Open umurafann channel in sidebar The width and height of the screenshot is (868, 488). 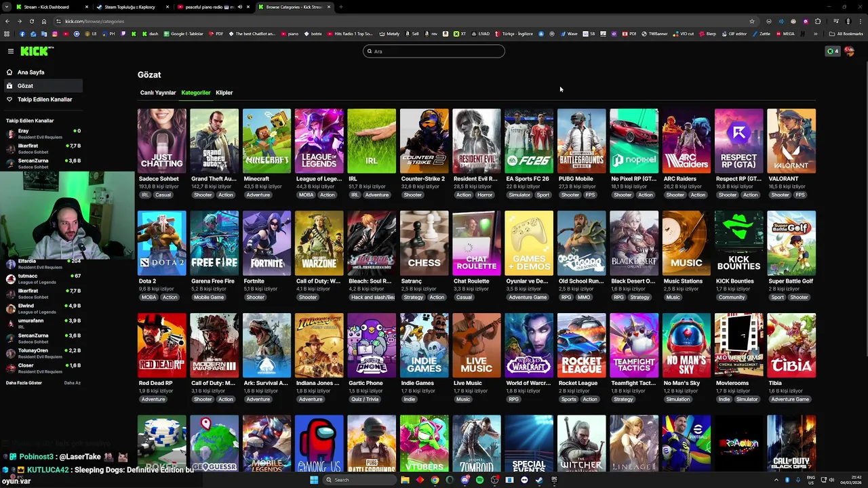tap(42, 323)
